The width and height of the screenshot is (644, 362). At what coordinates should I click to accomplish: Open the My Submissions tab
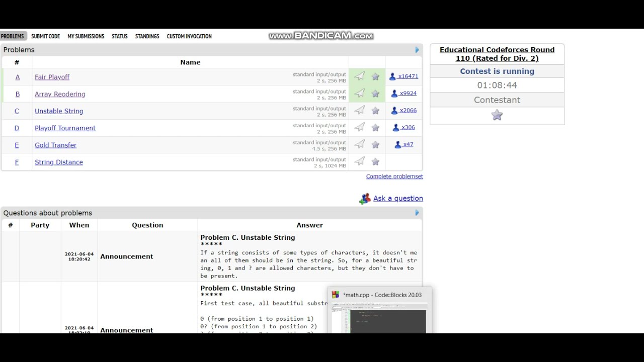coord(86,36)
